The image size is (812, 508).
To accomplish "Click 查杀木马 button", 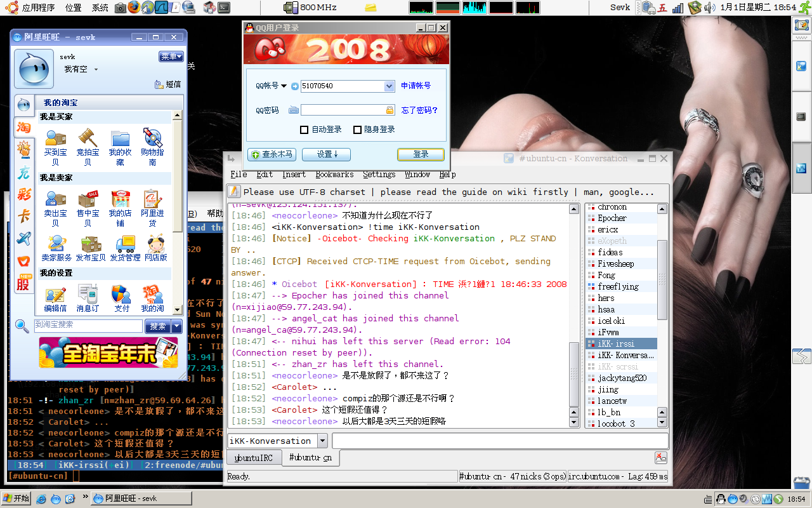I will [272, 154].
